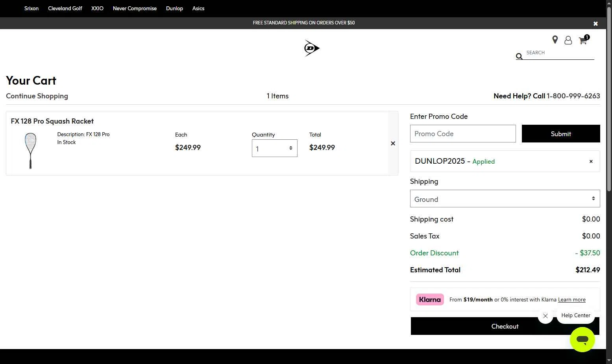Click the 'In Stock' status text
The image size is (612, 364).
click(67, 142)
